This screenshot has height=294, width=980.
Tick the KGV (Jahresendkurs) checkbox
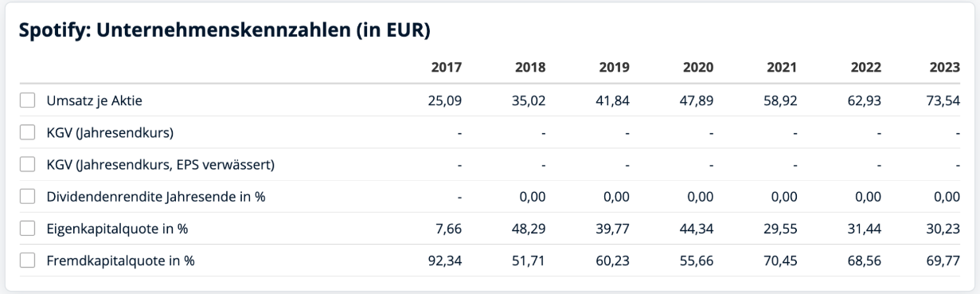click(x=28, y=132)
